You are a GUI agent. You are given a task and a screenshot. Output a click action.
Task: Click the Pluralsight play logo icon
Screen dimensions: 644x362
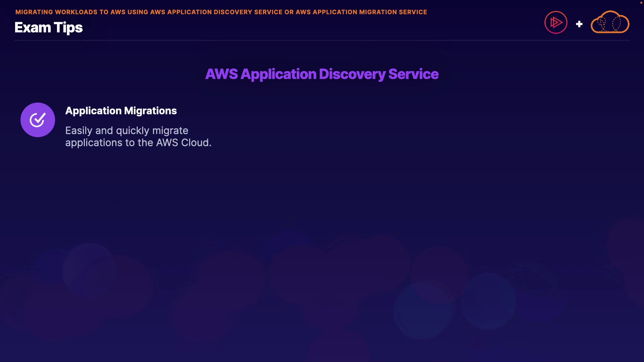coord(556,22)
